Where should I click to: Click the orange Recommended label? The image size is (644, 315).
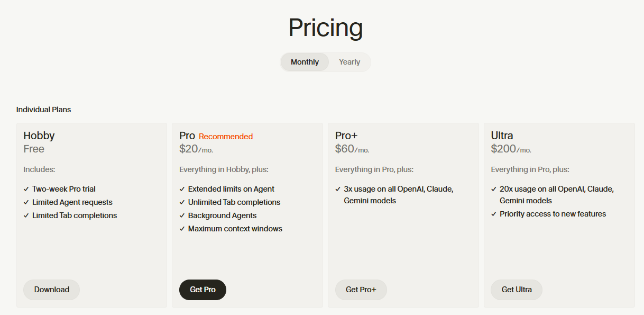point(226,137)
